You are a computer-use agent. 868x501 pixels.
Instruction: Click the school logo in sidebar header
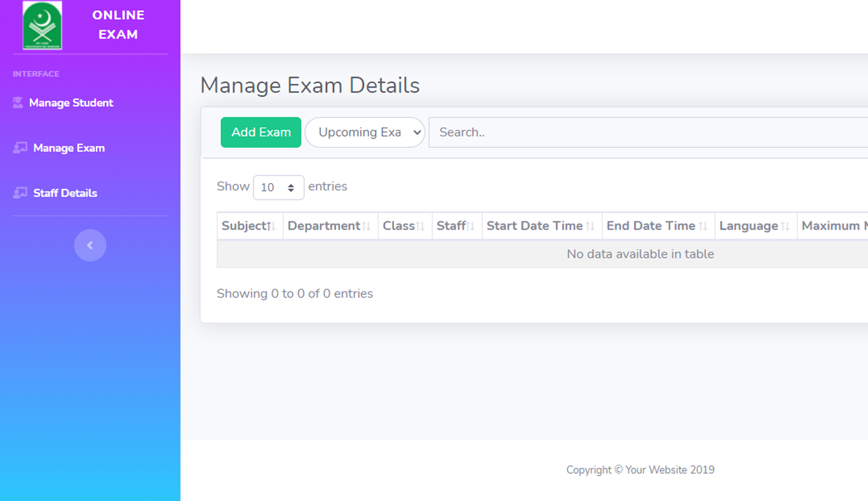click(42, 25)
